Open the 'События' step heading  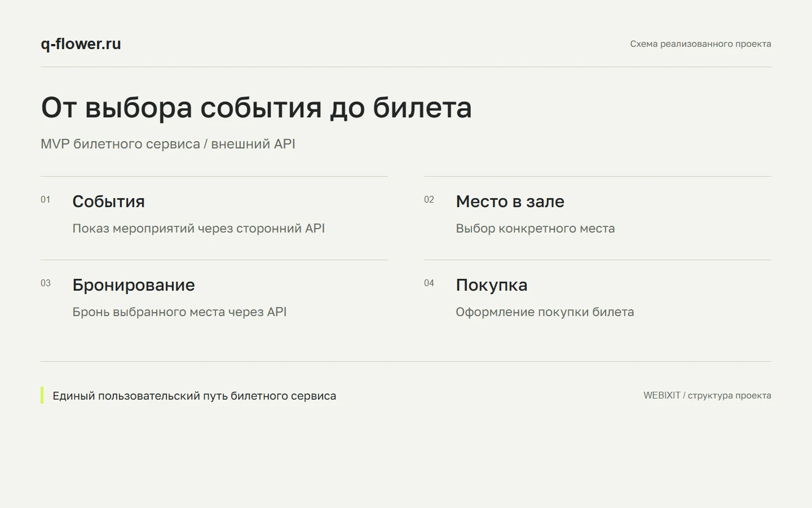pyautogui.click(x=109, y=202)
